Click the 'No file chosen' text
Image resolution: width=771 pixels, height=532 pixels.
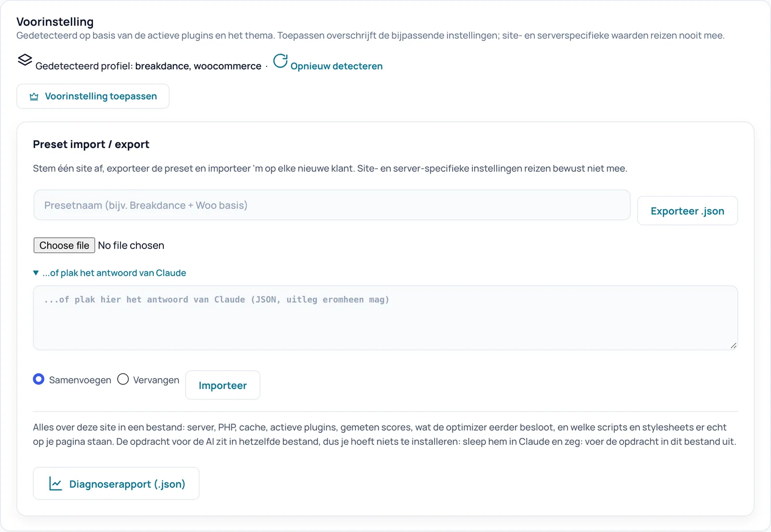(x=131, y=245)
